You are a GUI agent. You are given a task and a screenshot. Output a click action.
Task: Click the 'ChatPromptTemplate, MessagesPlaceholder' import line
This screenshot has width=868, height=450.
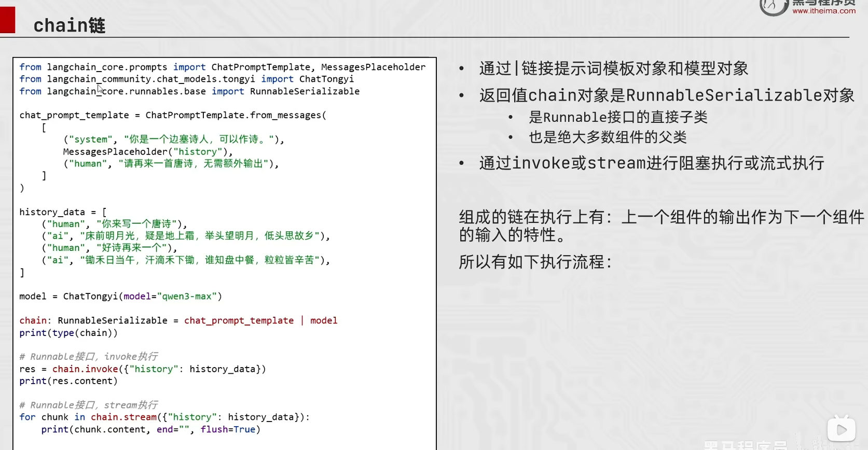coord(223,67)
